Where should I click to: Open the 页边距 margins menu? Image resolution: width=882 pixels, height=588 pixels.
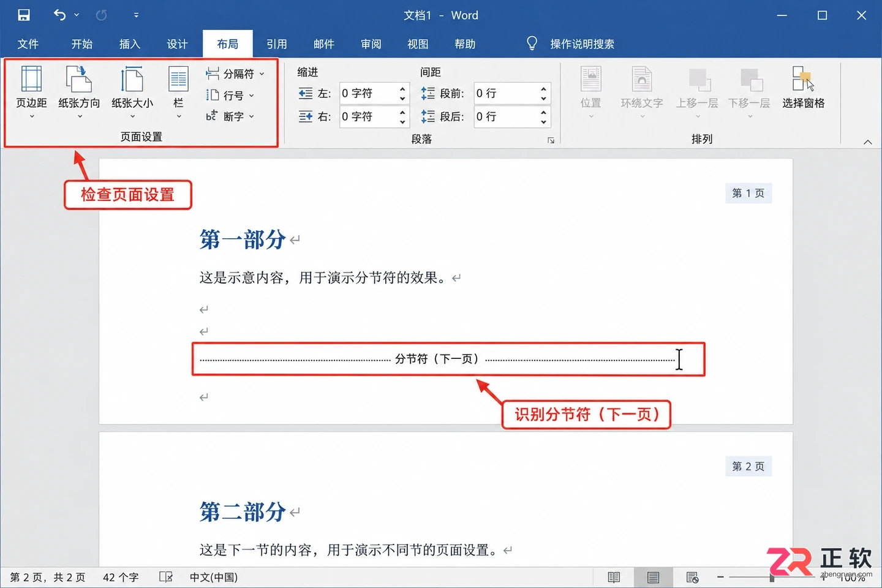pos(31,92)
